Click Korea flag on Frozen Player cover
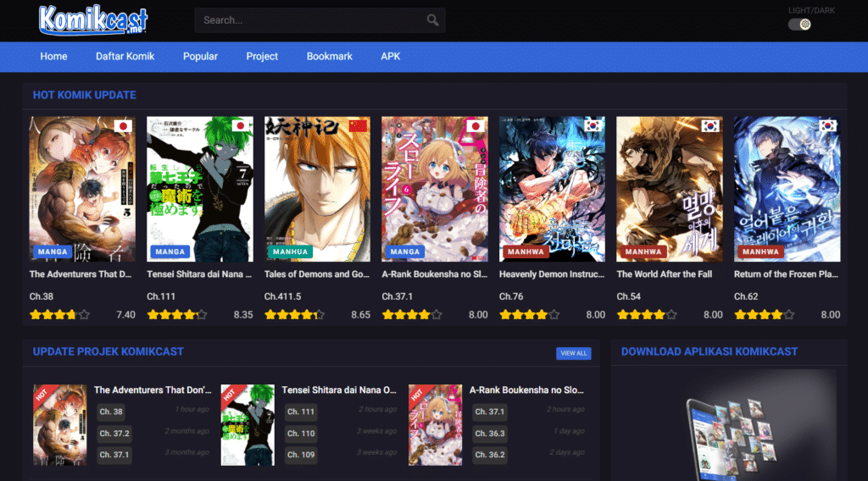Image resolution: width=868 pixels, height=481 pixels. pos(827,126)
